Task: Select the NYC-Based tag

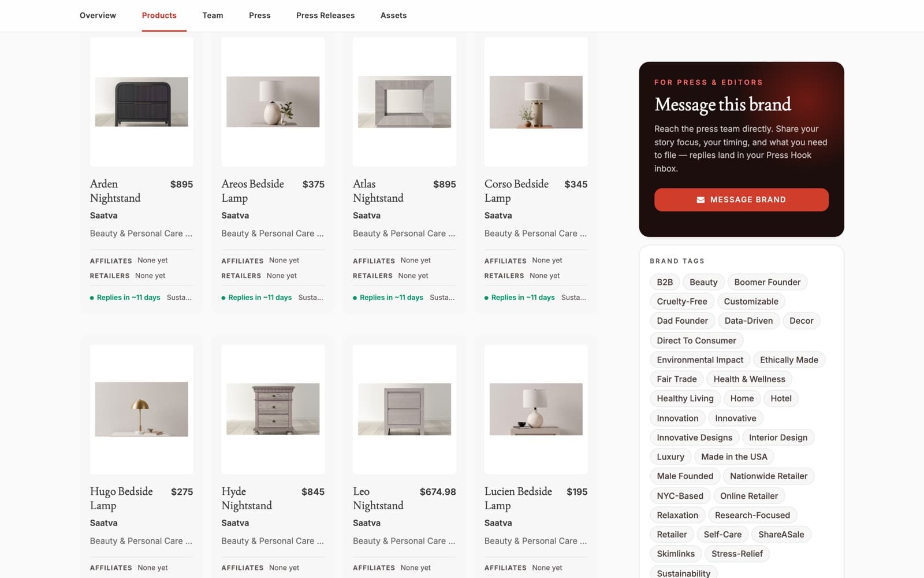Action: pos(680,496)
